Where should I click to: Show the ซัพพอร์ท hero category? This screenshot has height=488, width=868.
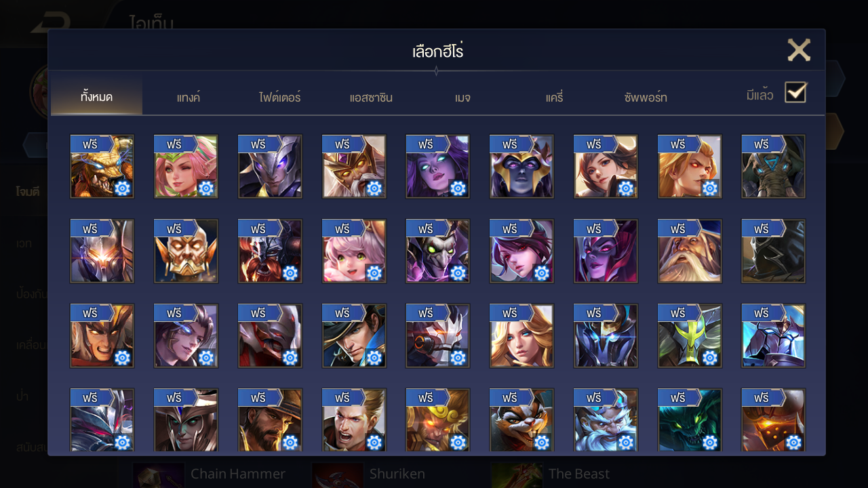[646, 98]
